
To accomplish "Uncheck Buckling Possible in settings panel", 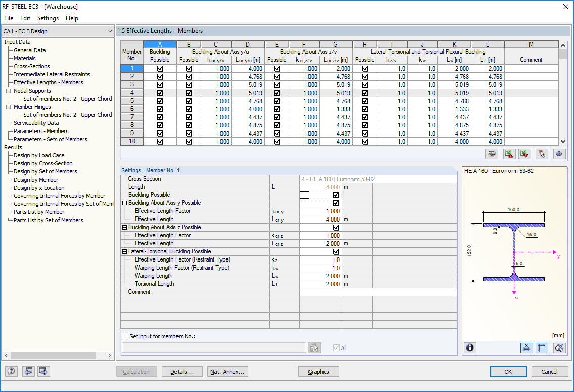I will coord(336,195).
